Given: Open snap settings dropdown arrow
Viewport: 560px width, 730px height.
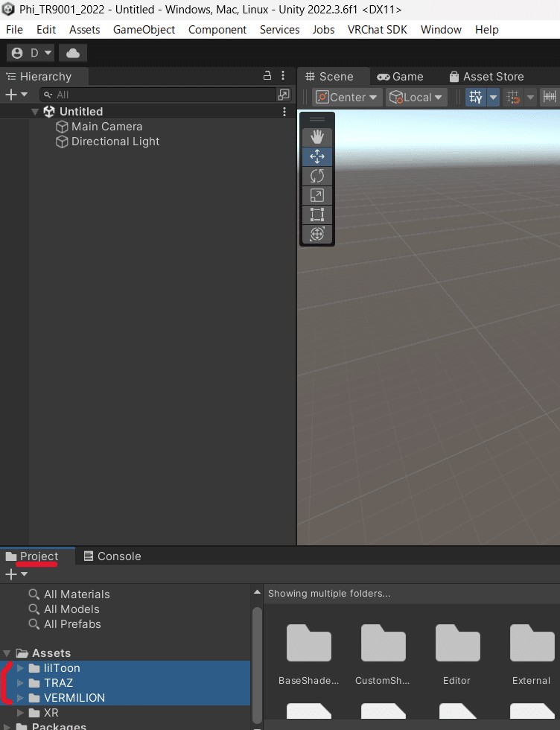Looking at the screenshot, I should (x=530, y=98).
